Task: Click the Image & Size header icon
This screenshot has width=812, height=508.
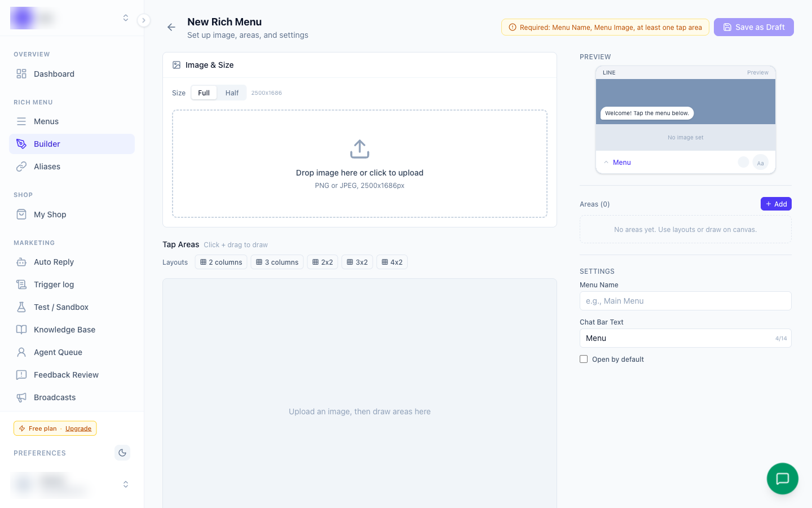Action: pos(176,65)
